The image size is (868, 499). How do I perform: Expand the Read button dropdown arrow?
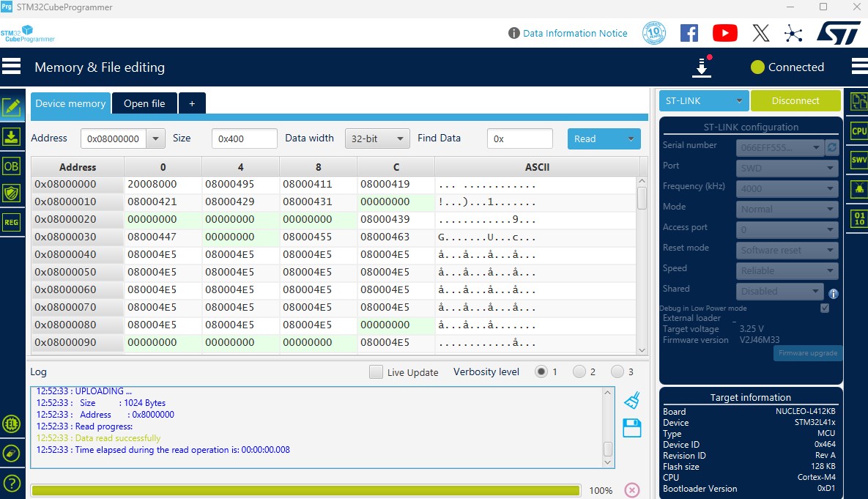630,138
